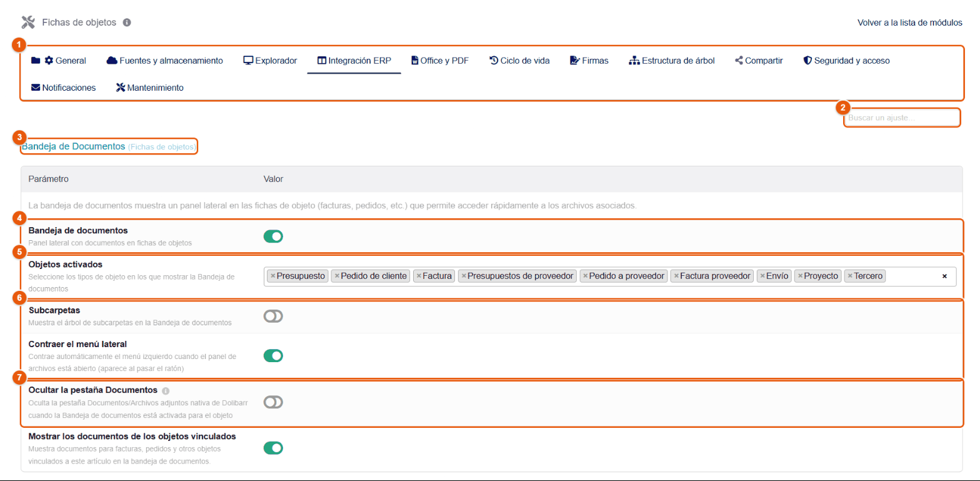Open the Notificaciones tab
Image resolution: width=980 pixels, height=481 pixels.
[63, 88]
